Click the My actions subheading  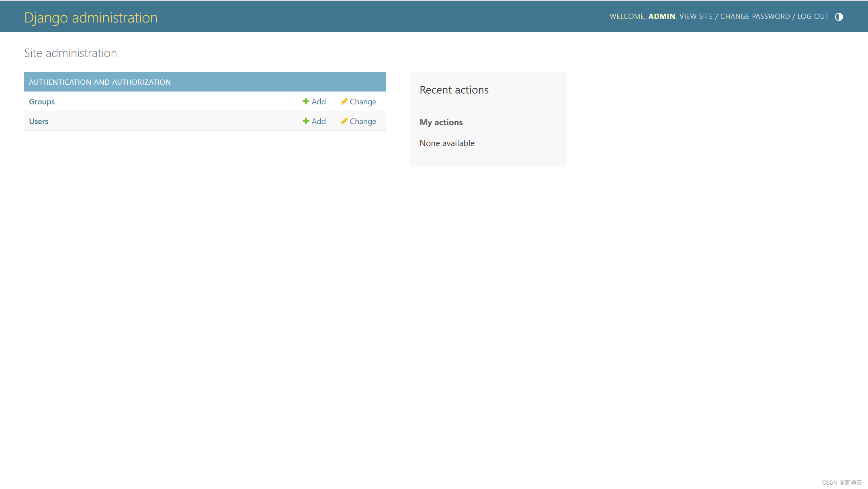pyautogui.click(x=441, y=122)
